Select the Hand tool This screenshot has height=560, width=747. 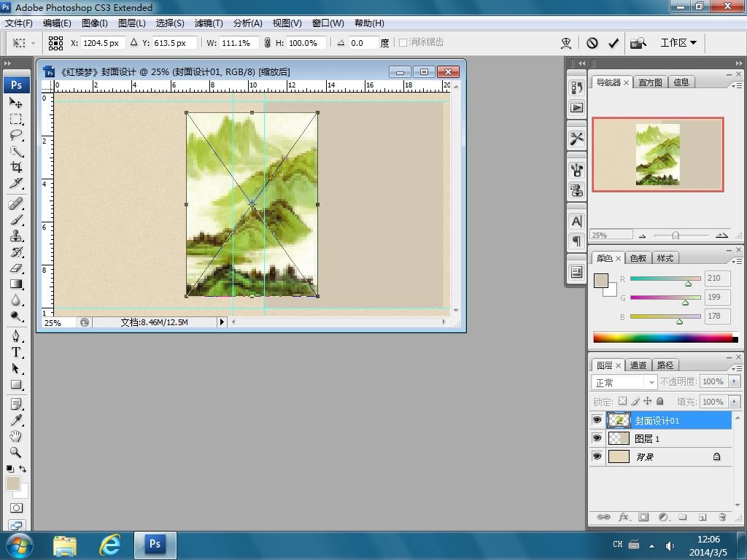[16, 436]
